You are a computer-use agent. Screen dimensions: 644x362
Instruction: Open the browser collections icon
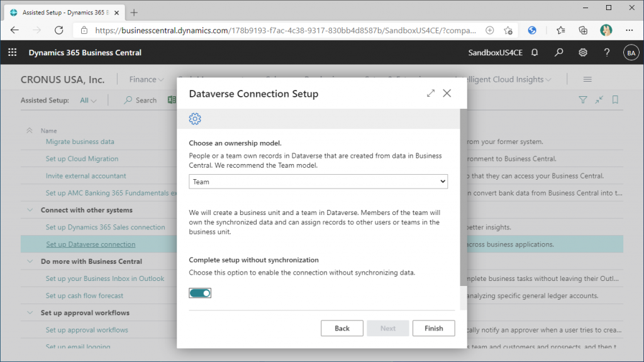click(x=583, y=30)
